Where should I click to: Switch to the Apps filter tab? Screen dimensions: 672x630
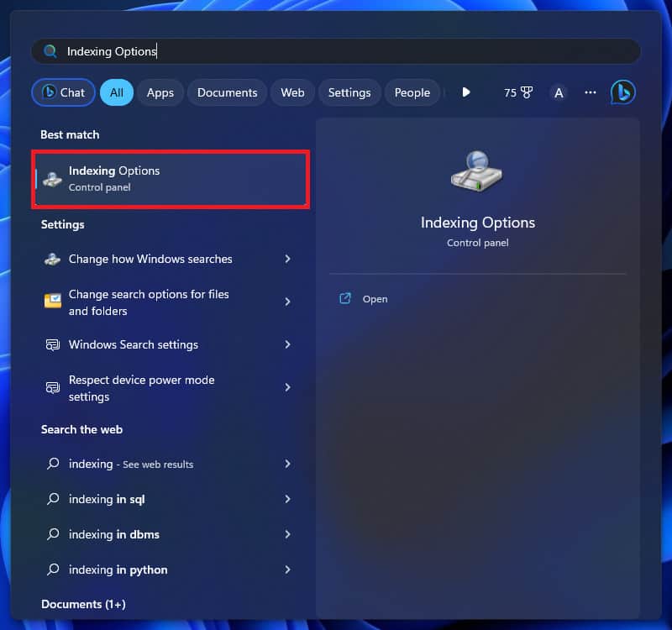[160, 92]
